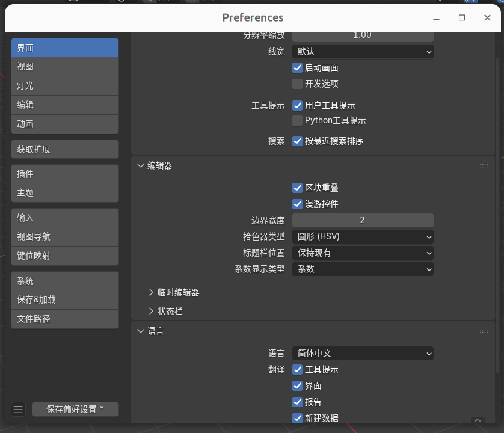Click the 语言 panel drag grip dots
Image resolution: width=504 pixels, height=433 pixels.
tap(484, 331)
